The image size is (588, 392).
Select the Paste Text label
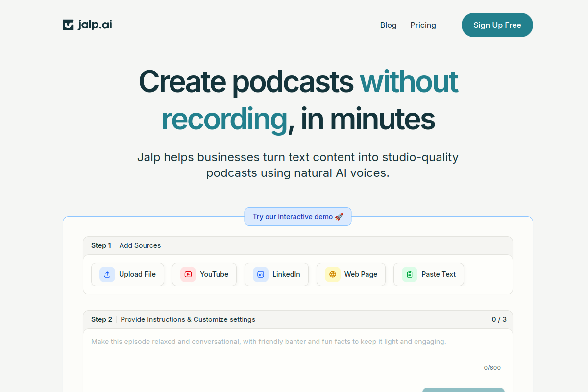[439, 274]
